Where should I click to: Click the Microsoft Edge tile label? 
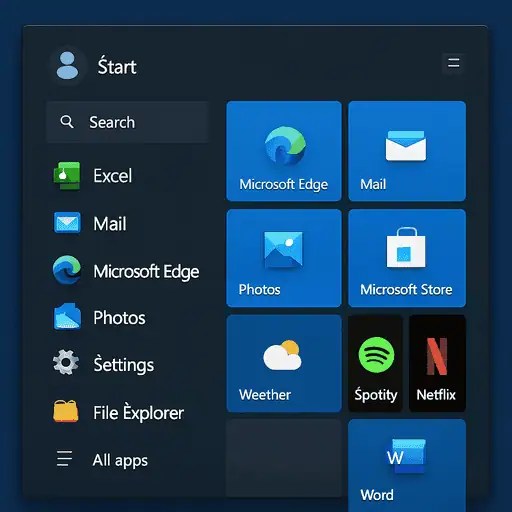284,184
